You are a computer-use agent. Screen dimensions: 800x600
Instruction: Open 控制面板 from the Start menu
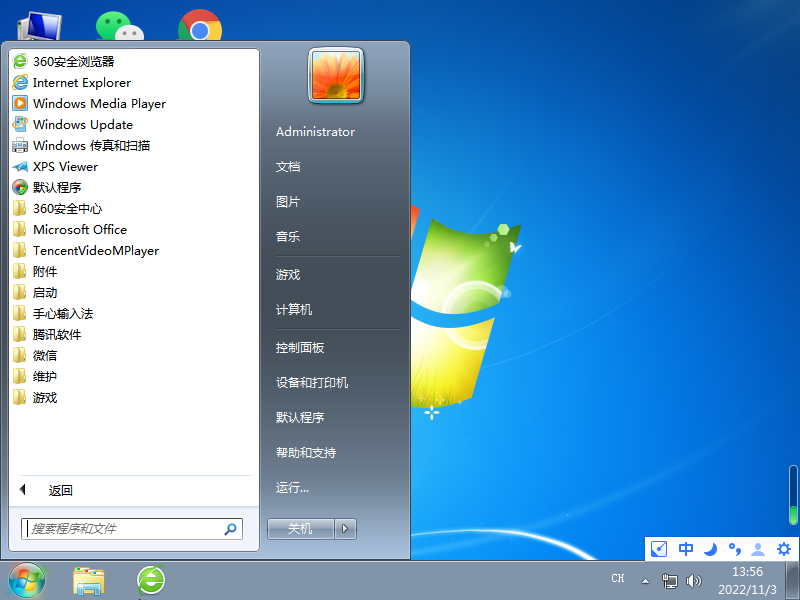click(x=295, y=346)
